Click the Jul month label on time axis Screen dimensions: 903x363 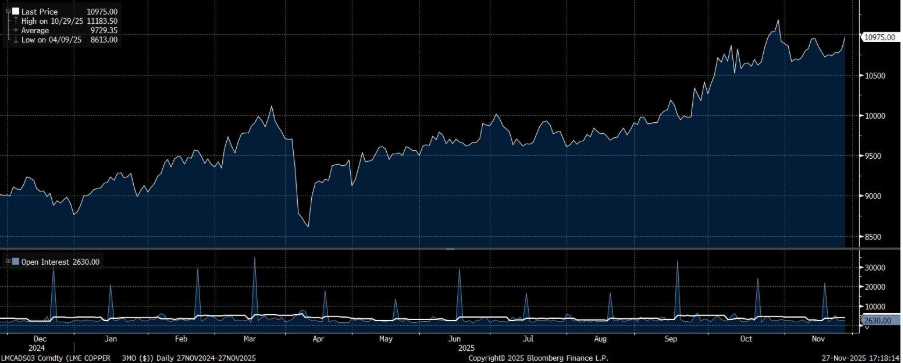pos(528,339)
